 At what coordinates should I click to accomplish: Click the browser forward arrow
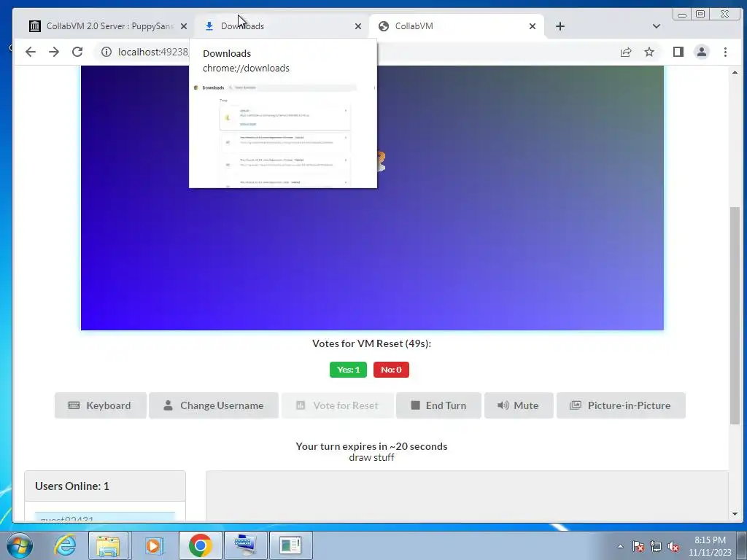coord(54,52)
